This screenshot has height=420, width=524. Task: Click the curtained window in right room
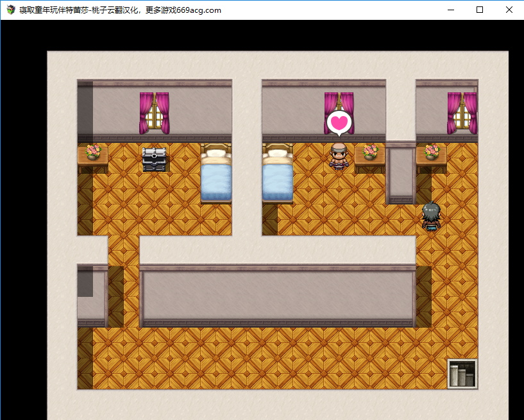[x=462, y=113]
